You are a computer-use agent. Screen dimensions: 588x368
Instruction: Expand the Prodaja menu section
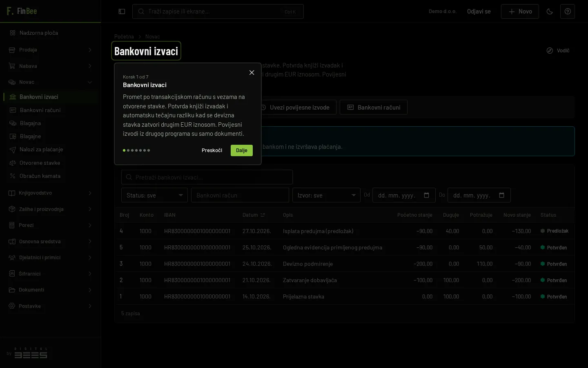tap(50, 50)
